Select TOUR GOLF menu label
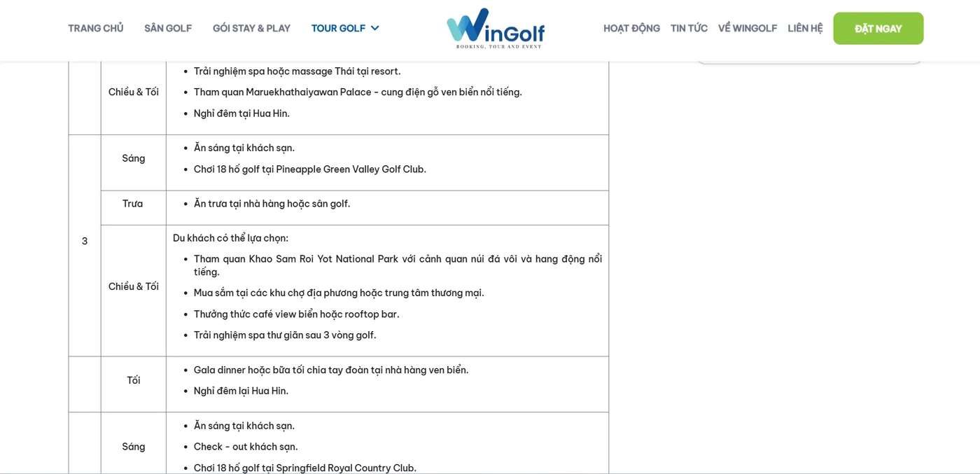The height and width of the screenshot is (474, 980). click(338, 28)
